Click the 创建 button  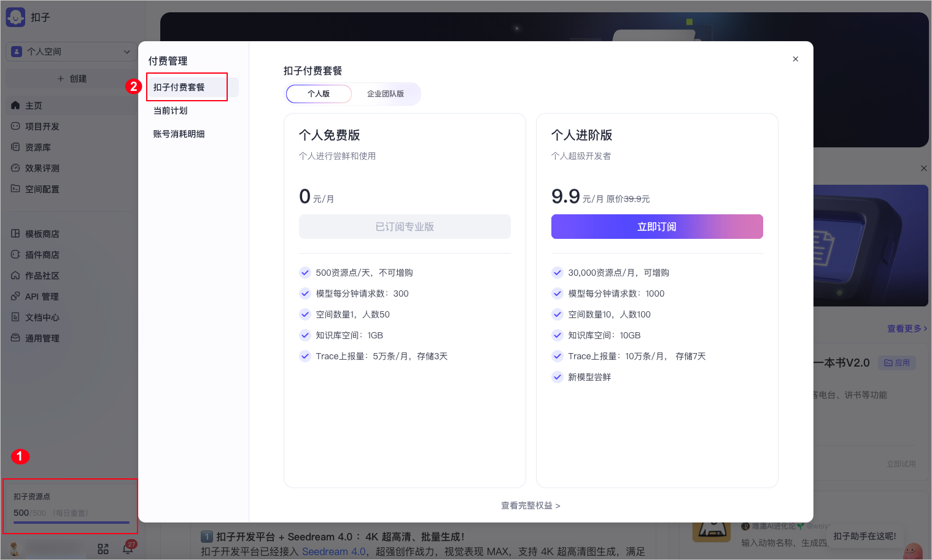click(72, 79)
